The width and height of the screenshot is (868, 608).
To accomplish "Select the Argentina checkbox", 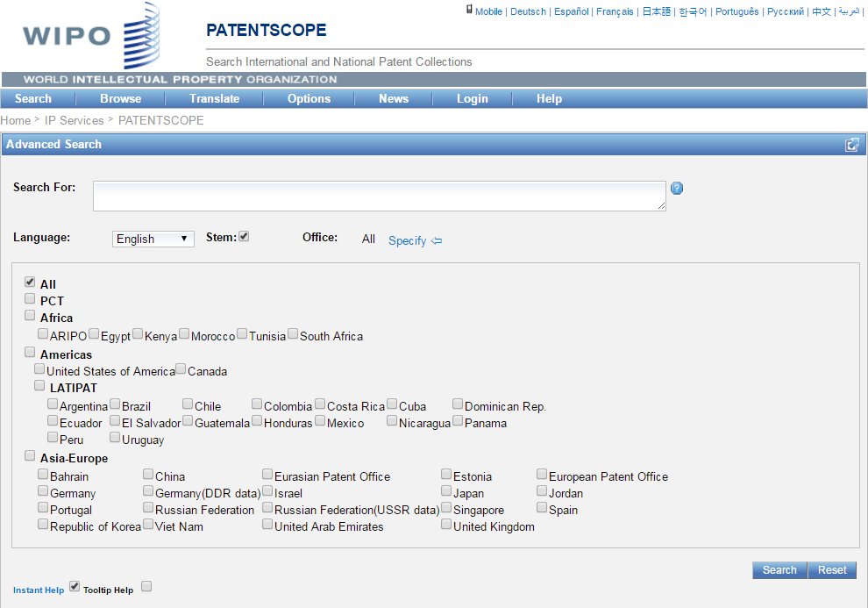I will (52, 404).
